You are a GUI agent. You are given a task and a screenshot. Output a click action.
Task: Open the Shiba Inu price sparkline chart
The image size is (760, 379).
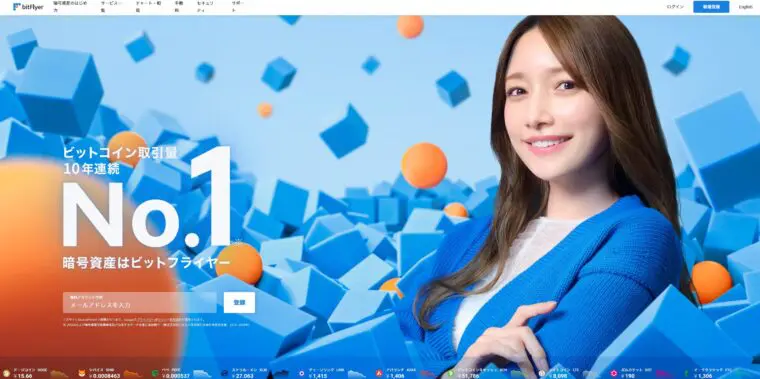(x=132, y=374)
